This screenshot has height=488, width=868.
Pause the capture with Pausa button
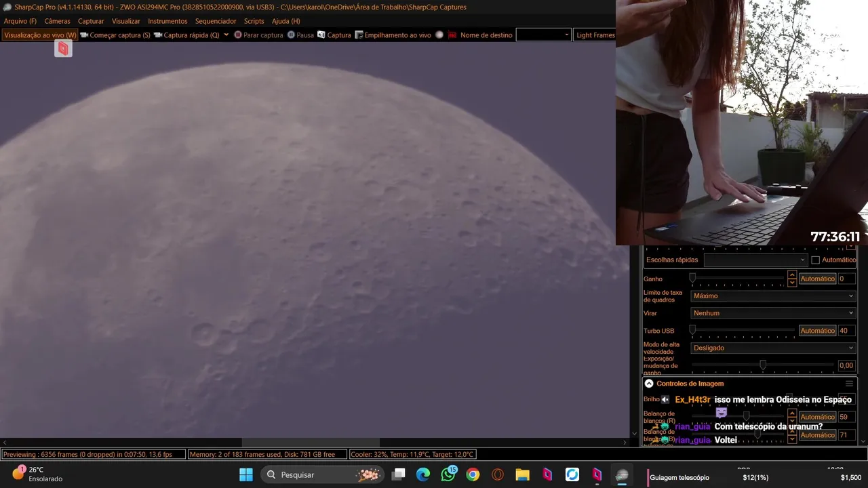pyautogui.click(x=300, y=35)
